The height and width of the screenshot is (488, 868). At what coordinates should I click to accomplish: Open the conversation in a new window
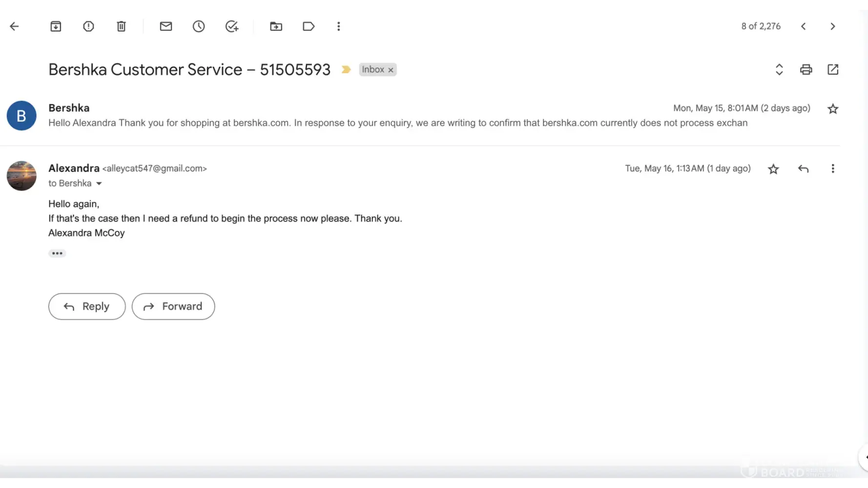833,70
